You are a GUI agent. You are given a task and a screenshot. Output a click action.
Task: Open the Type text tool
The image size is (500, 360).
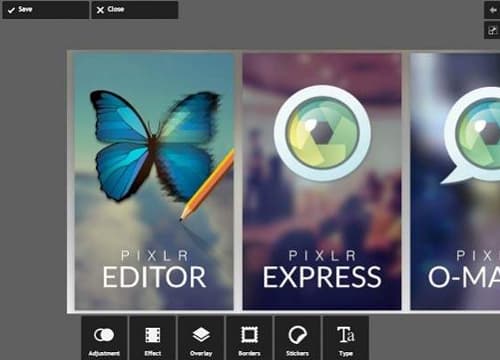point(346,338)
